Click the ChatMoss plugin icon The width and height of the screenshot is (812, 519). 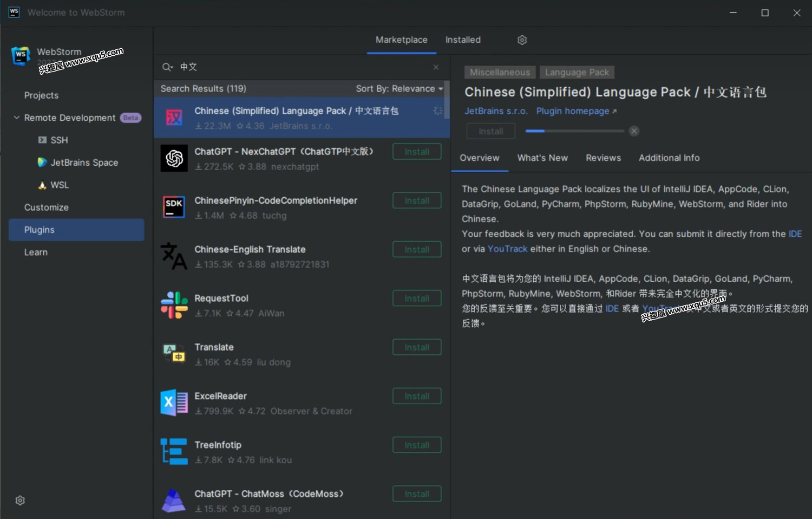[x=174, y=500]
